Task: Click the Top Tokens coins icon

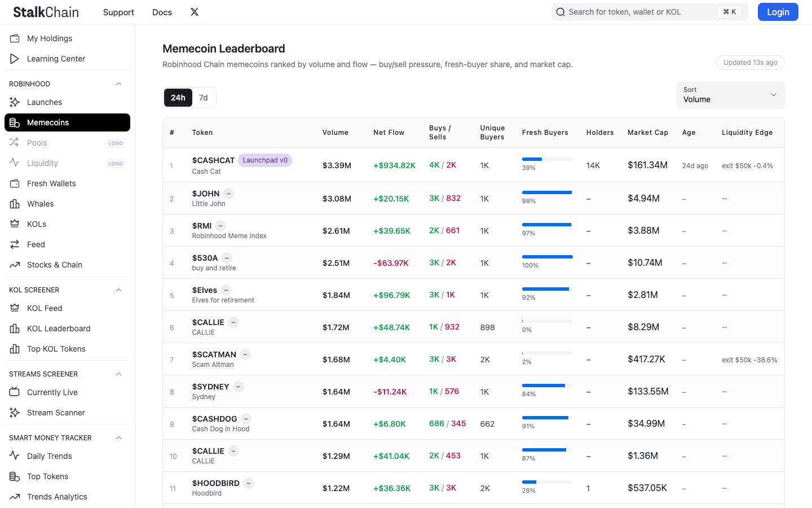Action: coord(15,476)
